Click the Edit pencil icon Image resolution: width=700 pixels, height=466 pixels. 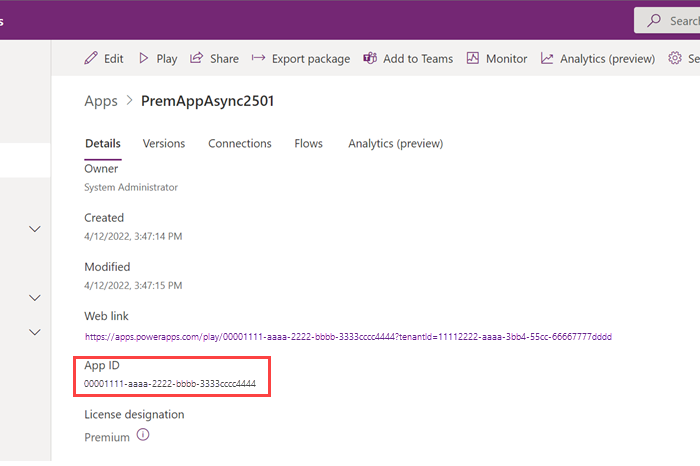coord(91,58)
